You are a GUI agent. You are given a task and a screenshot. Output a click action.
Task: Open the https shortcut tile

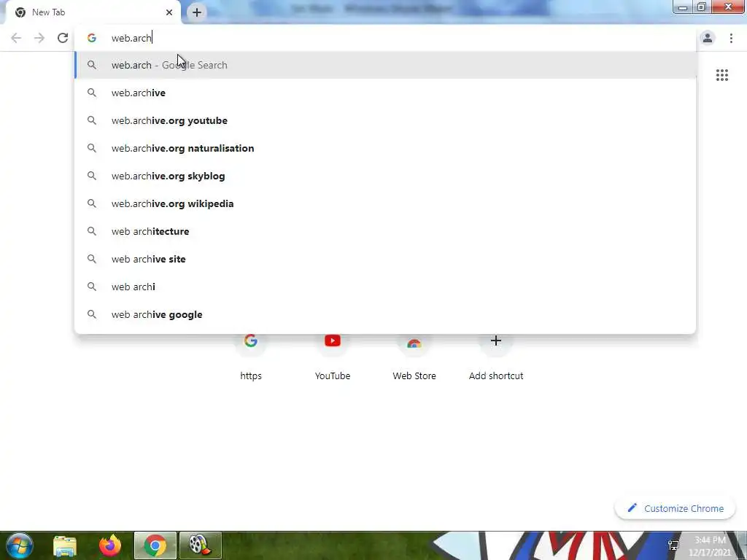251,357
